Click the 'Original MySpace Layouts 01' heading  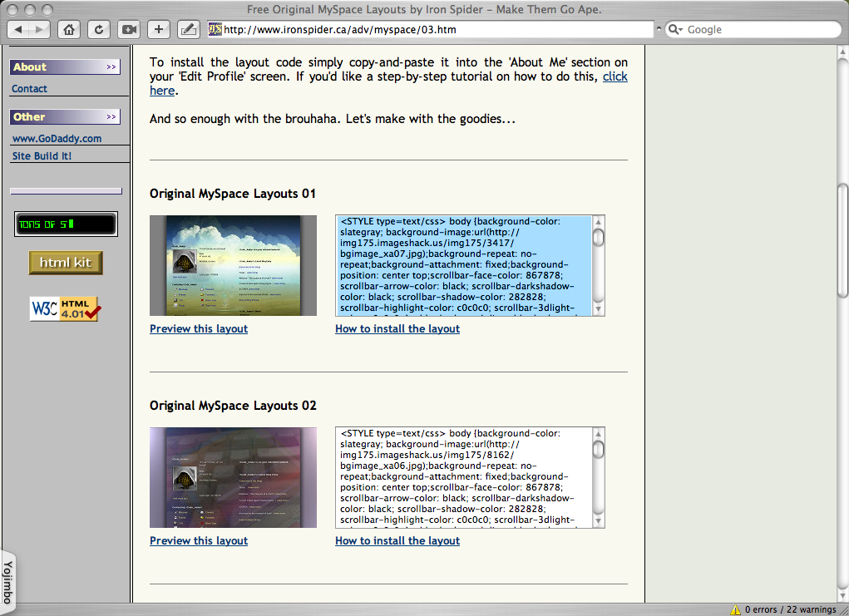tap(233, 194)
